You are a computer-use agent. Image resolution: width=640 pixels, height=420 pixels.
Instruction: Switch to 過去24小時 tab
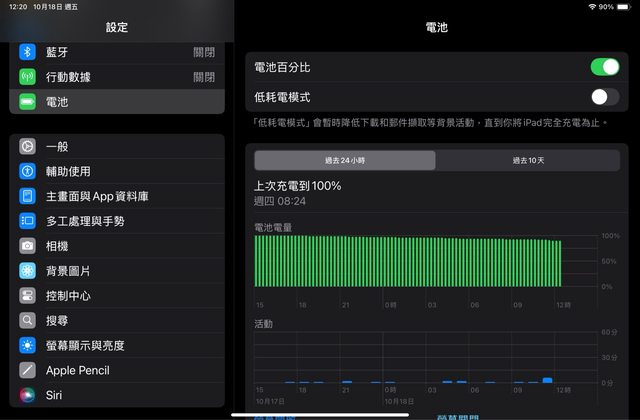(345, 161)
